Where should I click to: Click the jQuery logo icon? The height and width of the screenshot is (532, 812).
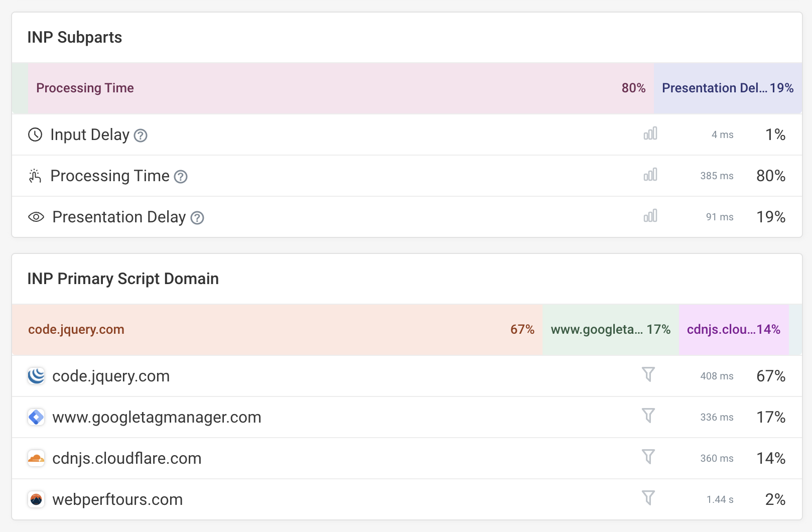click(x=36, y=376)
